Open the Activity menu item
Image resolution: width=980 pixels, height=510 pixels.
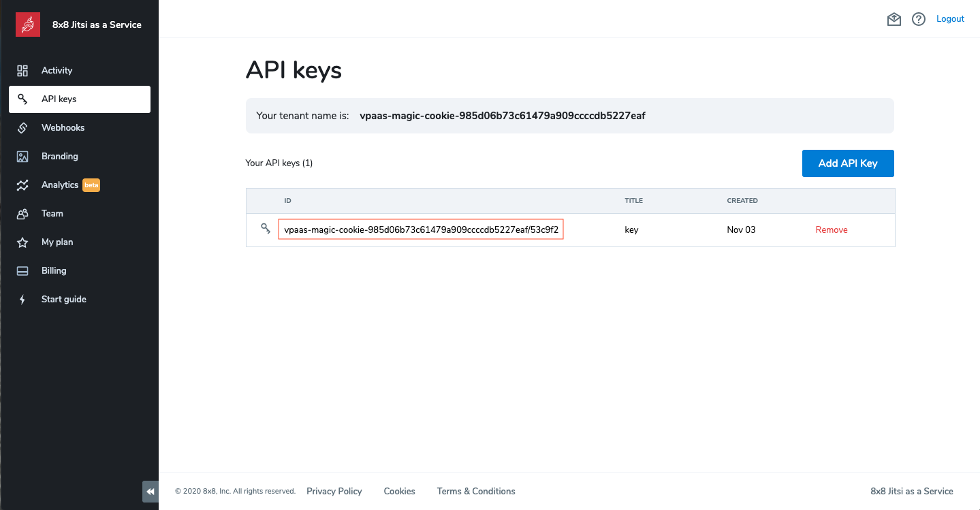pyautogui.click(x=80, y=71)
